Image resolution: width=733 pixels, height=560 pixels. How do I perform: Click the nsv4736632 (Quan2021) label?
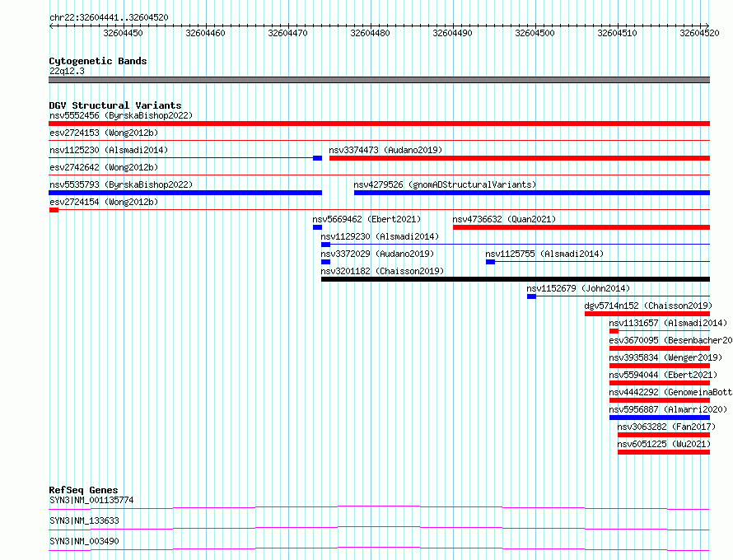(x=504, y=219)
